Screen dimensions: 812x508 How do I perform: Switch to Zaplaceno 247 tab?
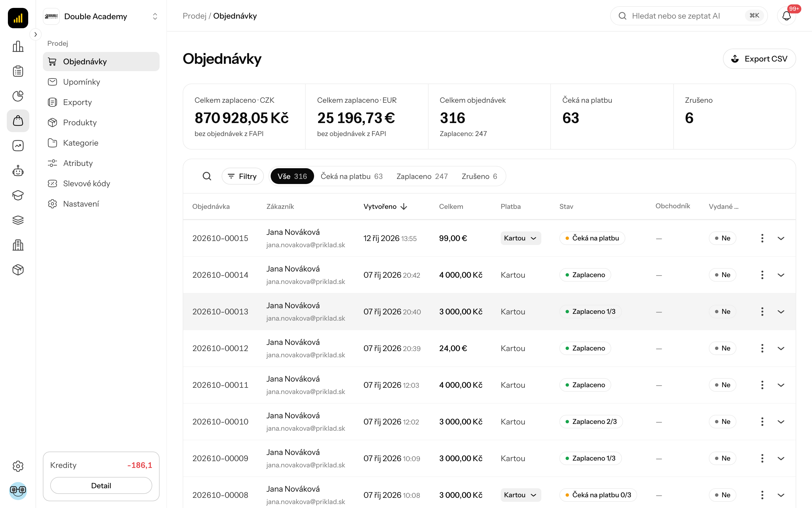pos(422,176)
